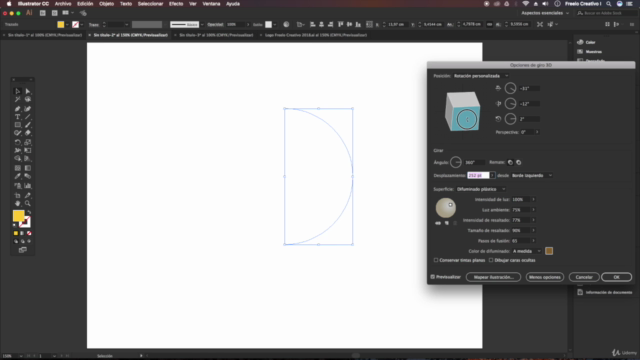Open the Aspectos esenciales workspace dropdown
The height and width of the screenshot is (360, 640).
(x=545, y=13)
